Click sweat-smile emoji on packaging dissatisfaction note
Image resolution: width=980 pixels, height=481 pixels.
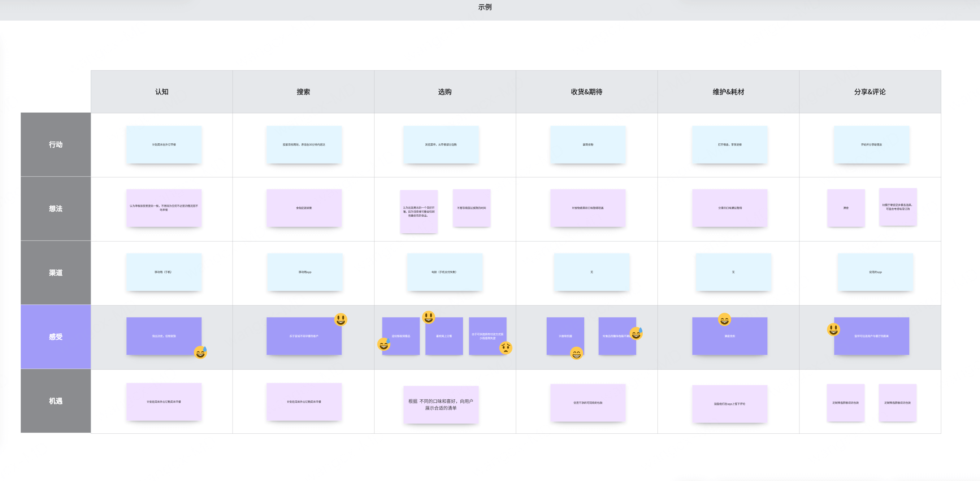636,333
